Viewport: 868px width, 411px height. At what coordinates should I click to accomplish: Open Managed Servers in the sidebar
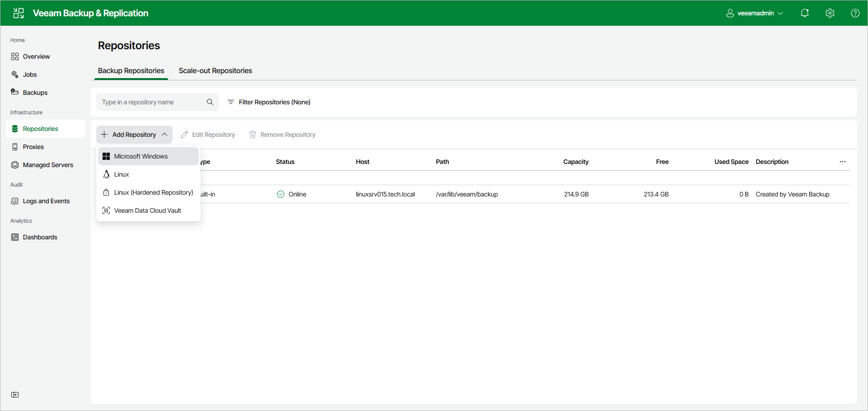coord(46,165)
